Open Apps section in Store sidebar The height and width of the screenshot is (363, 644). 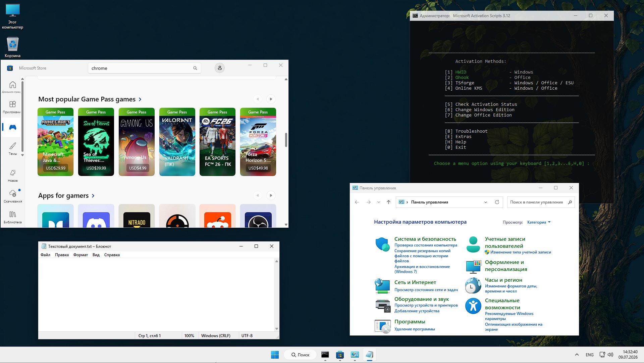[x=12, y=107]
